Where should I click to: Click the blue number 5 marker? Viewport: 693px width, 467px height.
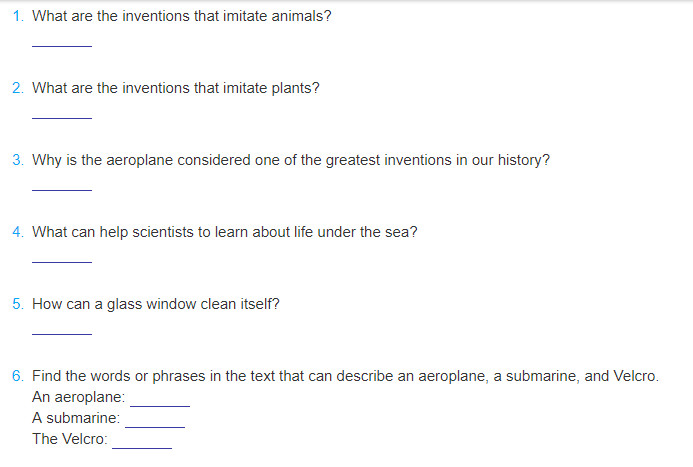coord(18,304)
